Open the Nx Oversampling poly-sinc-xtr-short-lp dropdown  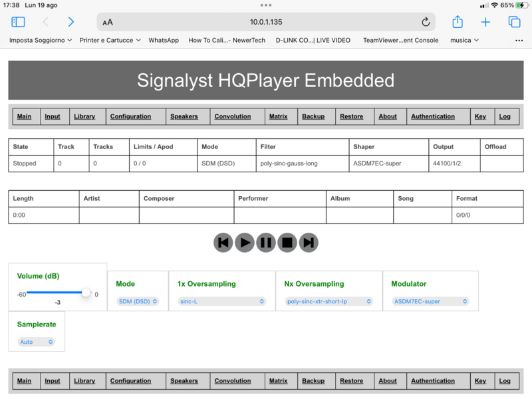tap(329, 301)
